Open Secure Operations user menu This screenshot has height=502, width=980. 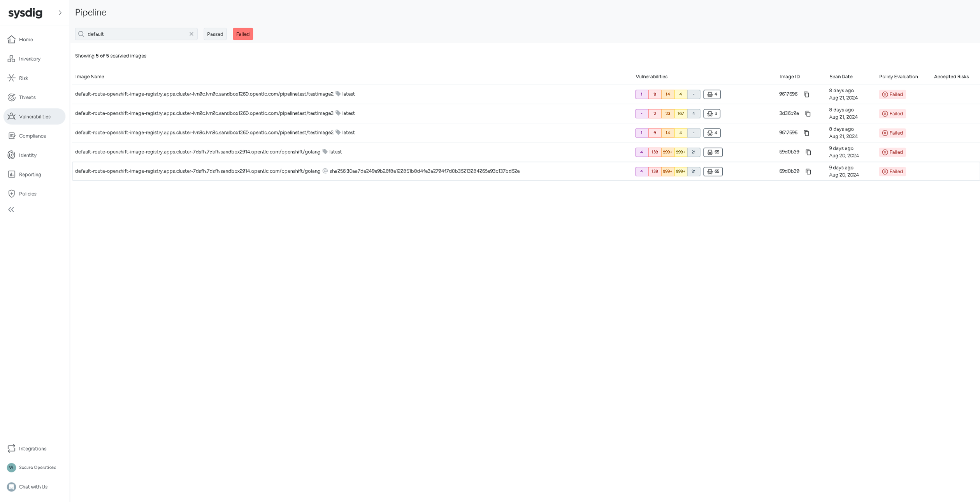click(37, 467)
